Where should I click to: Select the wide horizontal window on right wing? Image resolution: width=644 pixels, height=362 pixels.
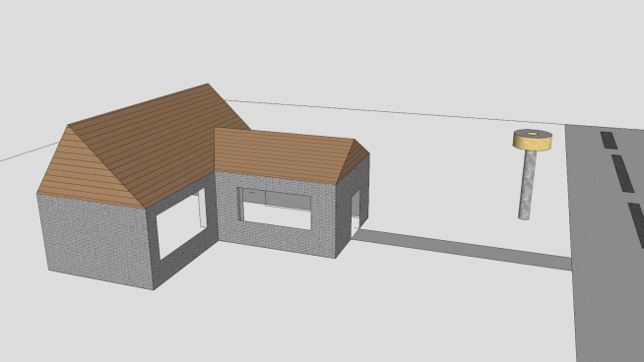coord(275,209)
